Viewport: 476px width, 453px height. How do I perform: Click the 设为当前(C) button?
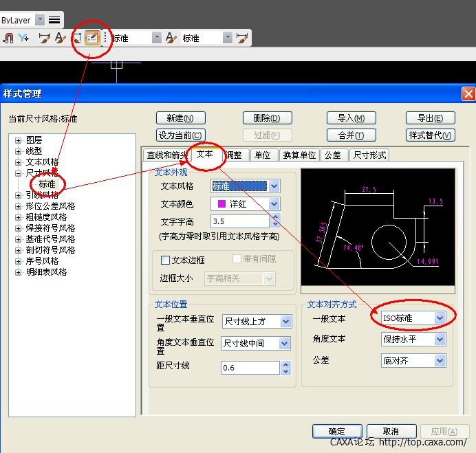(x=180, y=135)
